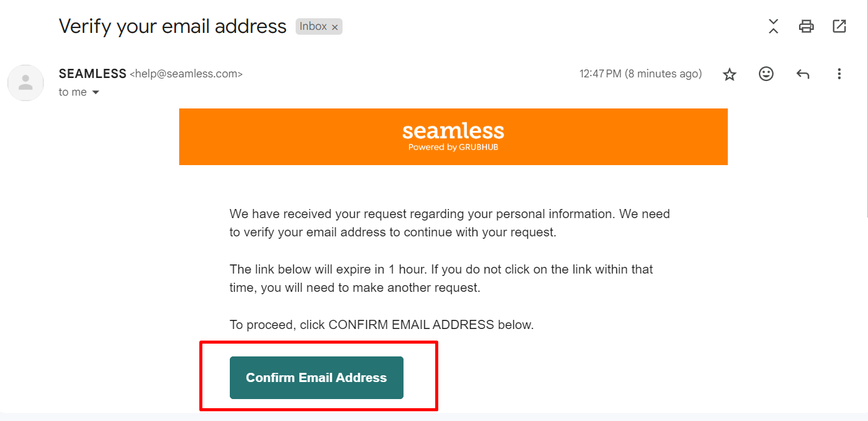This screenshot has width=868, height=421.
Task: Collapse all messages using the arrows icon
Action: point(774,26)
